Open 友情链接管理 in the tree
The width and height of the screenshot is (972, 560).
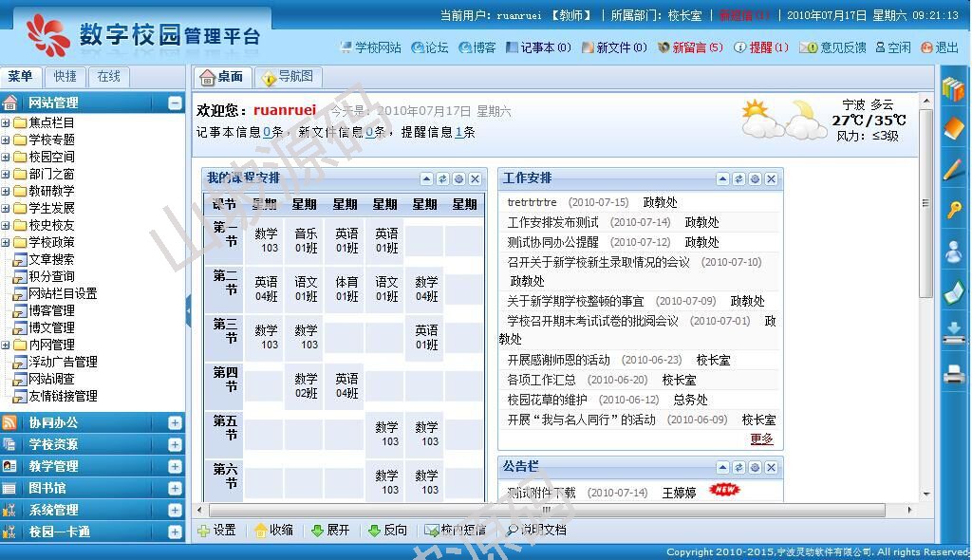coord(63,396)
